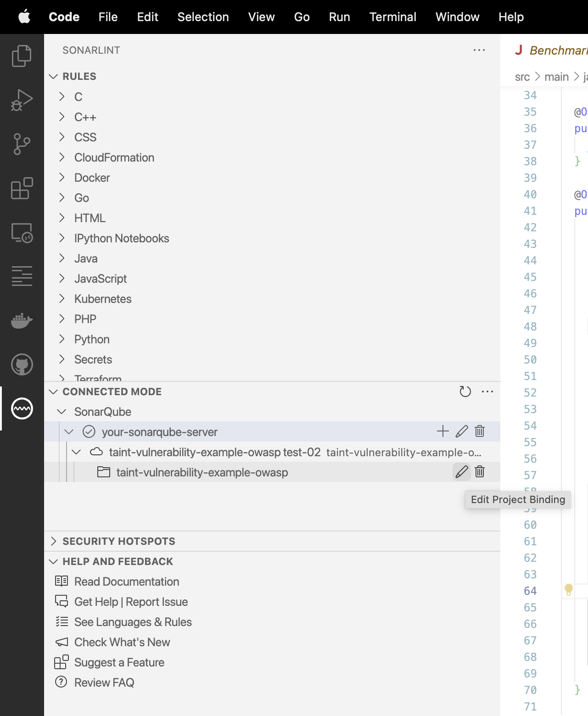
Task: Open the Extensions view
Action: (x=22, y=188)
